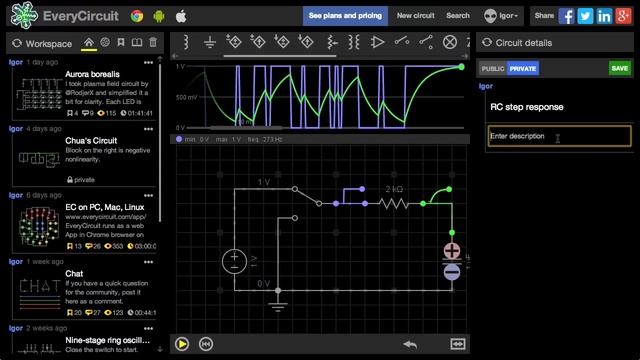Undo the last action arrow
Screen dimensions: 640x360
coord(410,344)
